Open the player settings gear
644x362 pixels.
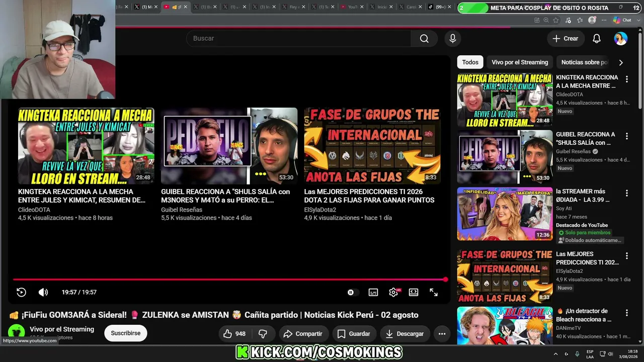[393, 292]
